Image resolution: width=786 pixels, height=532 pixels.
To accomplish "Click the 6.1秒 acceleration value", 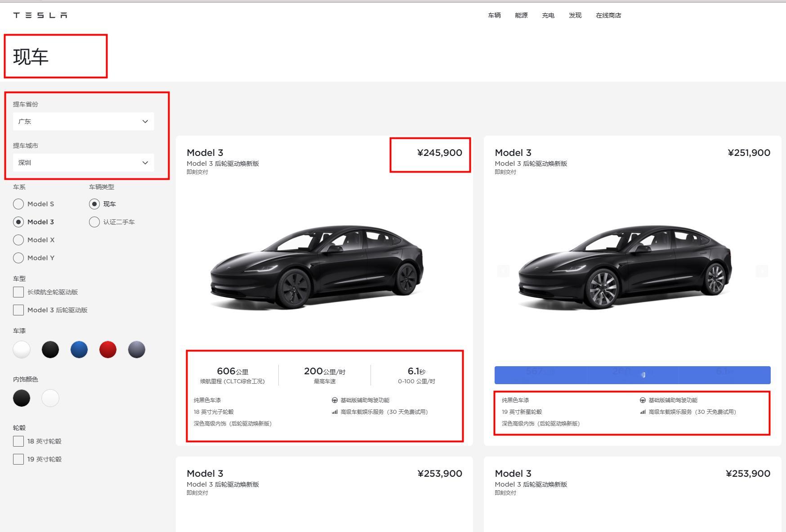I will (x=416, y=371).
